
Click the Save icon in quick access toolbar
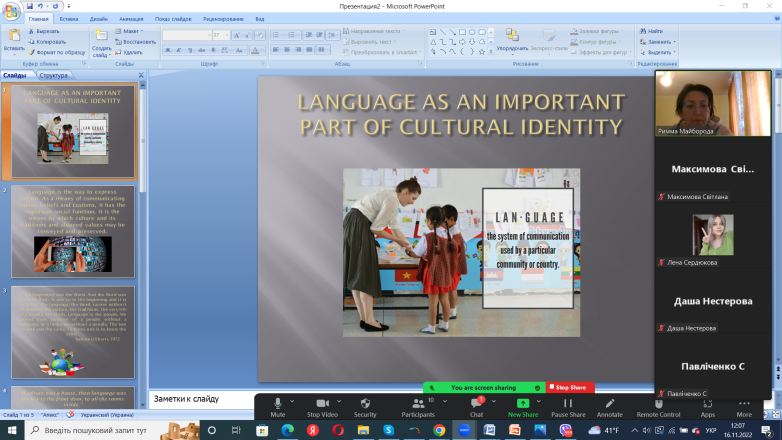click(29, 6)
